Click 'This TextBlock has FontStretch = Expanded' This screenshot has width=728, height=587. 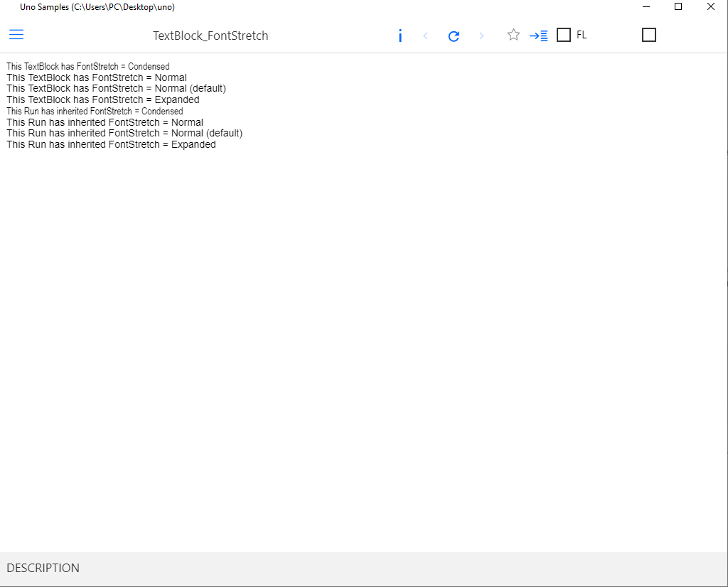[103, 99]
